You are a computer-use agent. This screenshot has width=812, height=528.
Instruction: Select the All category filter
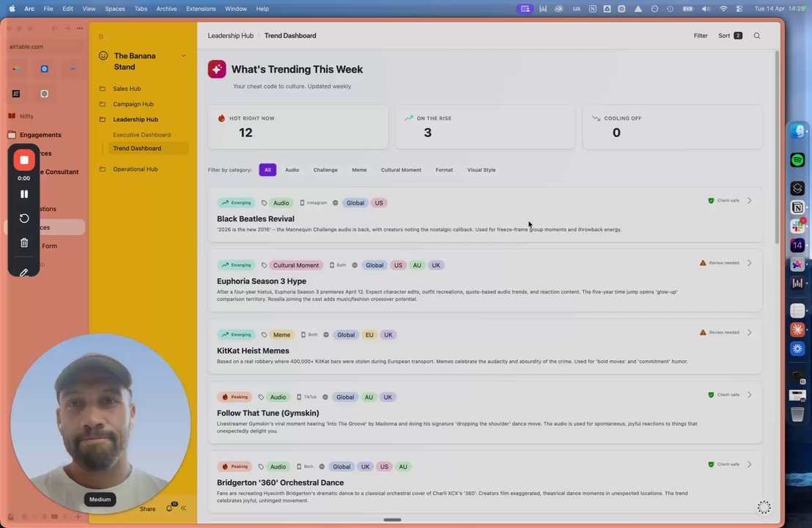[x=267, y=170]
